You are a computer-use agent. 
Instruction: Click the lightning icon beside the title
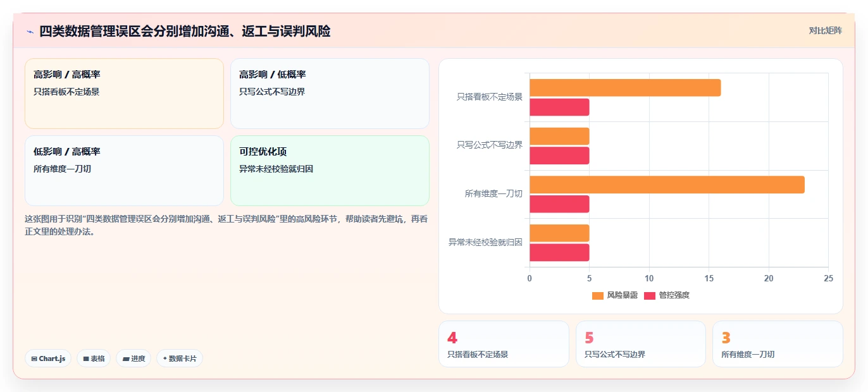coord(30,32)
